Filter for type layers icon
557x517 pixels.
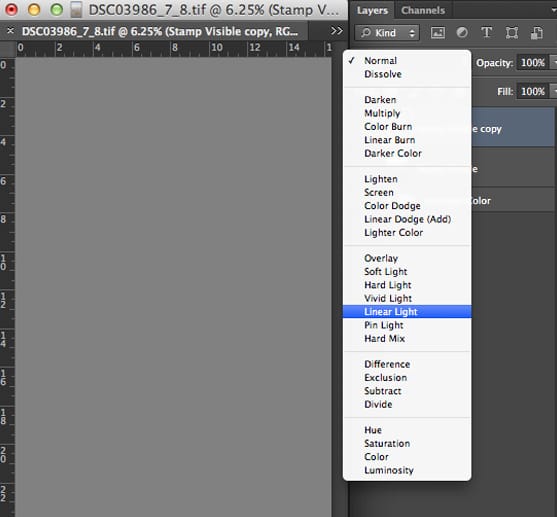[486, 33]
